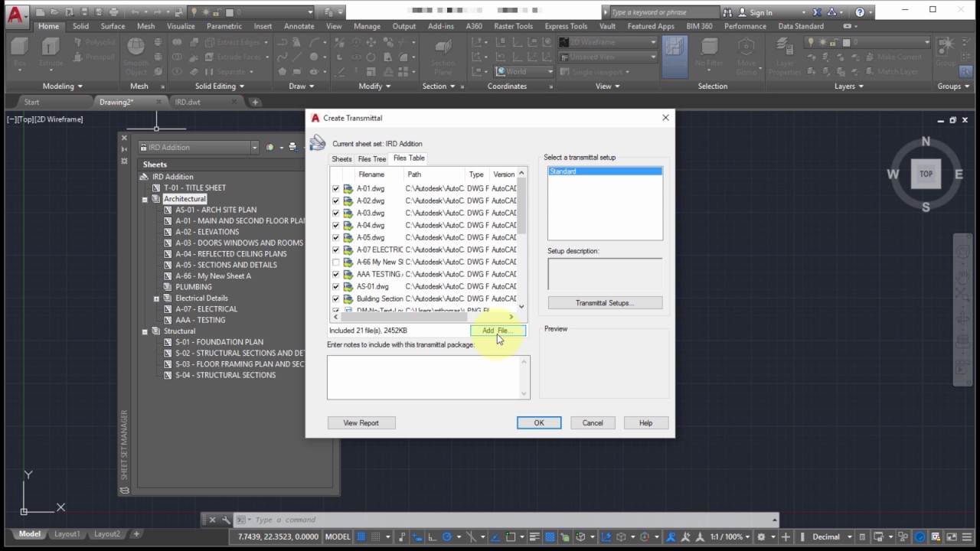Screen dimensions: 980x551
Task: Toggle dynamic input in the status bar
Action: (x=417, y=536)
